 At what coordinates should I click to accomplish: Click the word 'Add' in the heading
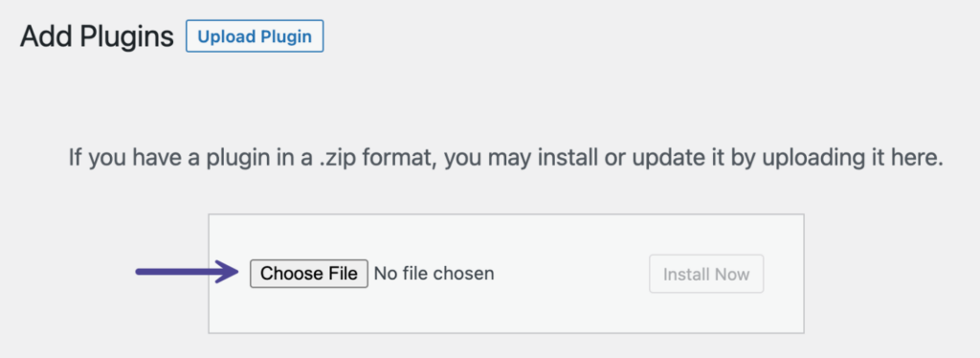[x=46, y=37]
